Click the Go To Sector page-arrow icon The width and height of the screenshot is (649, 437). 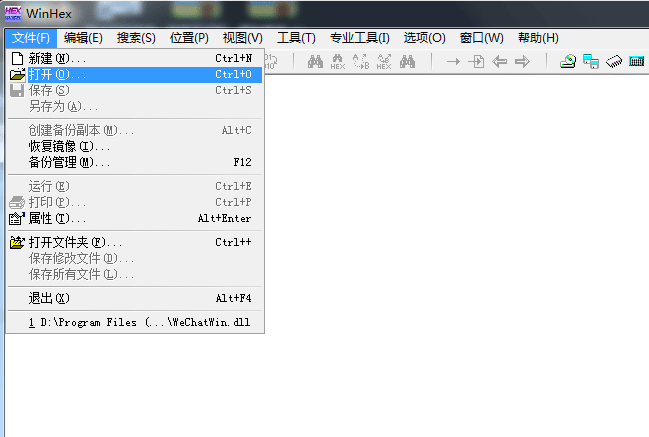[476, 62]
